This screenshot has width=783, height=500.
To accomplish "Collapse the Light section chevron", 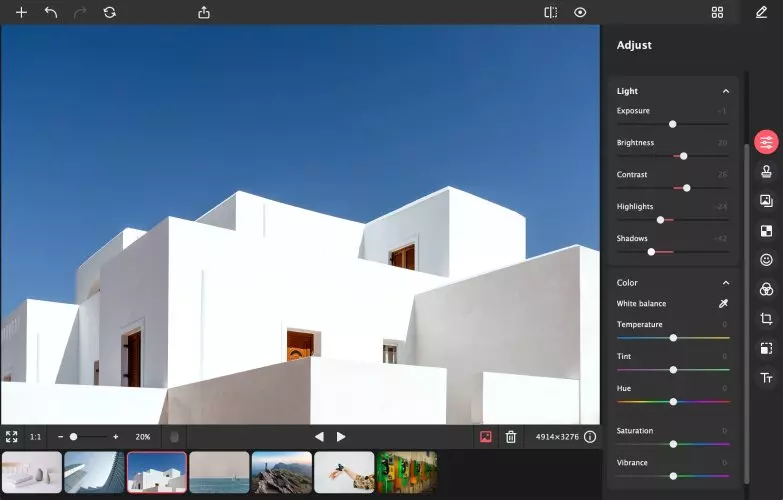I will tap(726, 91).
